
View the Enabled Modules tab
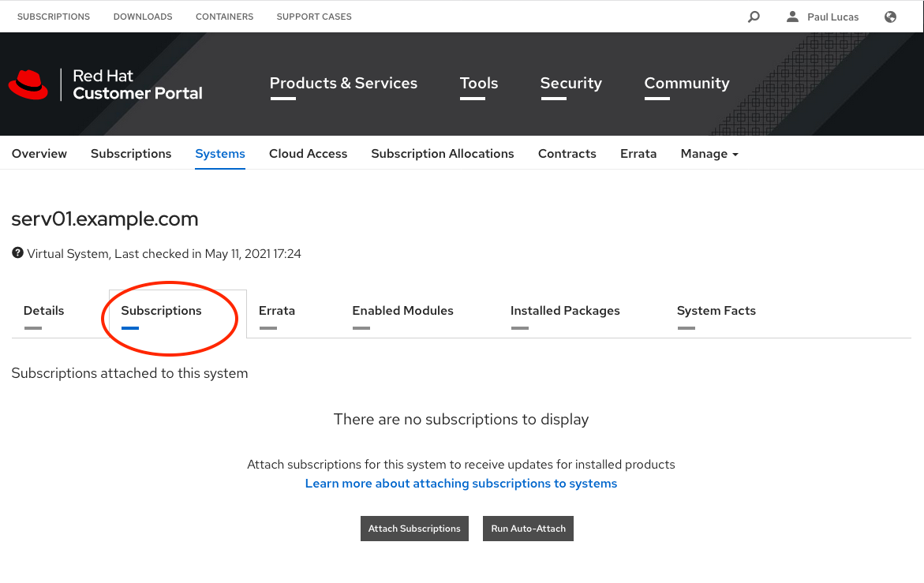[402, 311]
